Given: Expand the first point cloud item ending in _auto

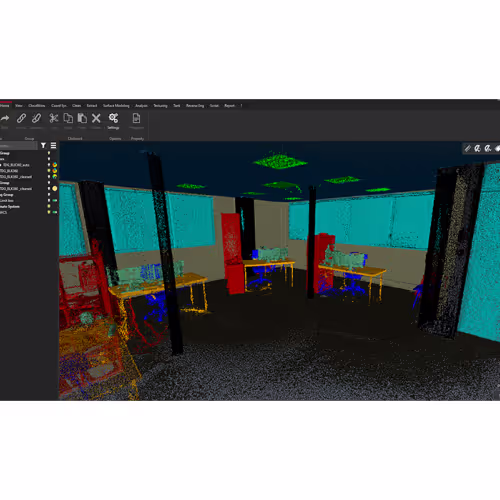Looking at the screenshot, I should coord(1,165).
